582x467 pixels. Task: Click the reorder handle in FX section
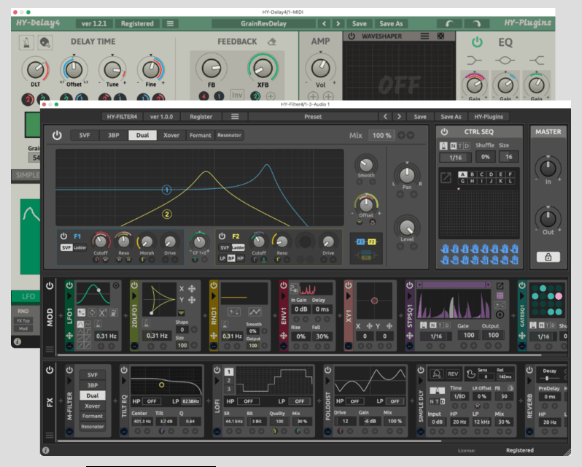pos(49,435)
